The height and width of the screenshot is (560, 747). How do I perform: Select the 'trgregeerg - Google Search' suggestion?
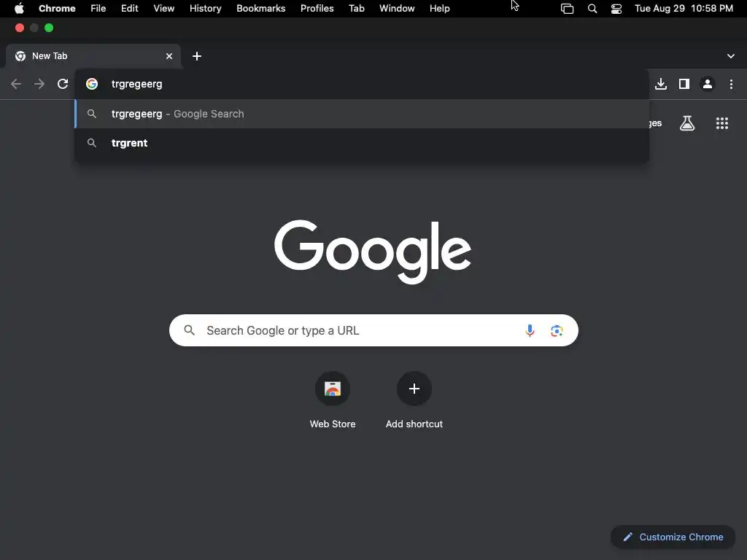click(362, 114)
